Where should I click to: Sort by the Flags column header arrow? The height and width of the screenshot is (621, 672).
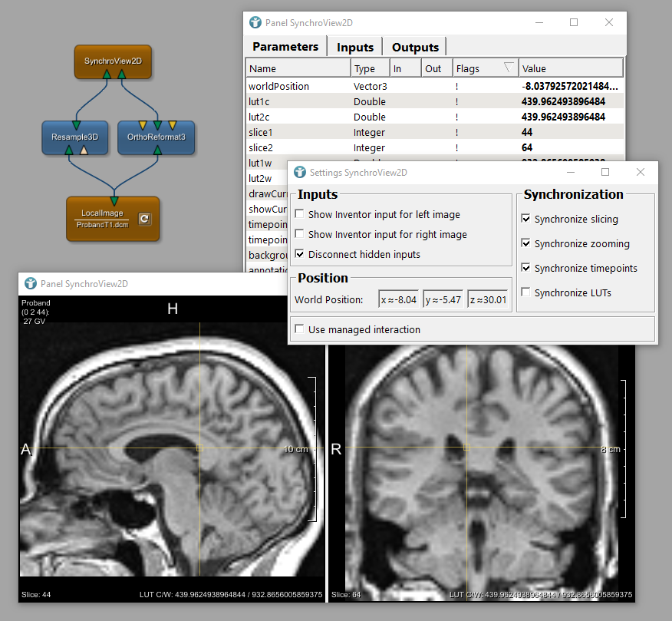(507, 68)
